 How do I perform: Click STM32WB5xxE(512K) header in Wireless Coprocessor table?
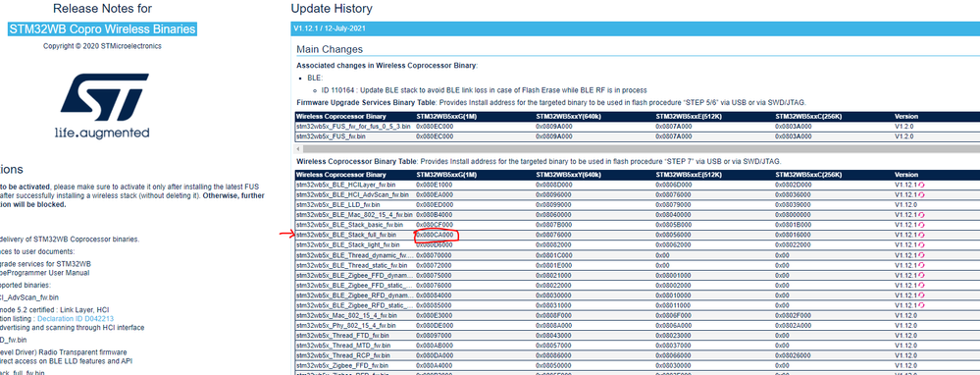coord(689,175)
